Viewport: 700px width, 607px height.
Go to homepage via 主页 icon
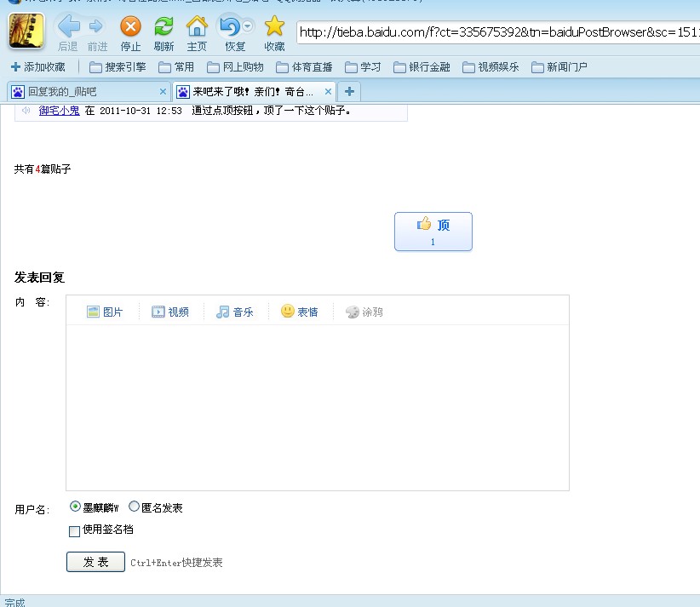(197, 26)
